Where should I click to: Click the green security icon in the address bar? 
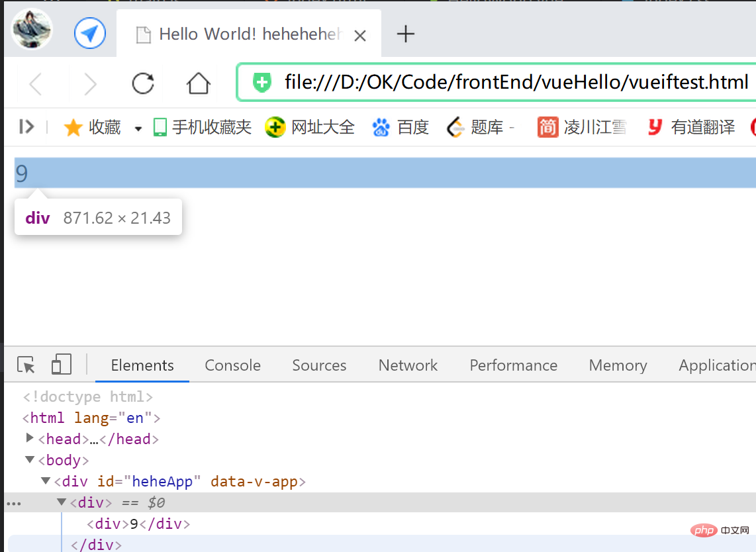[x=262, y=82]
